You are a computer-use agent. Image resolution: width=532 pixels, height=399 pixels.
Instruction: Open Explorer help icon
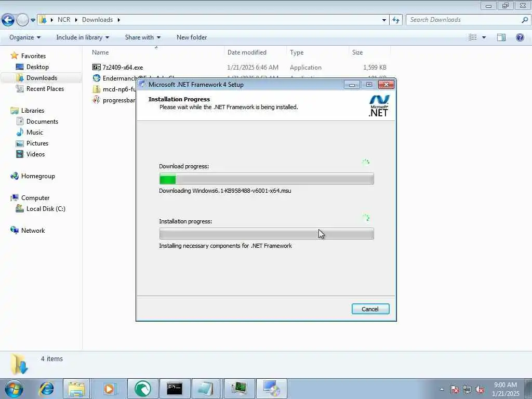click(x=520, y=37)
